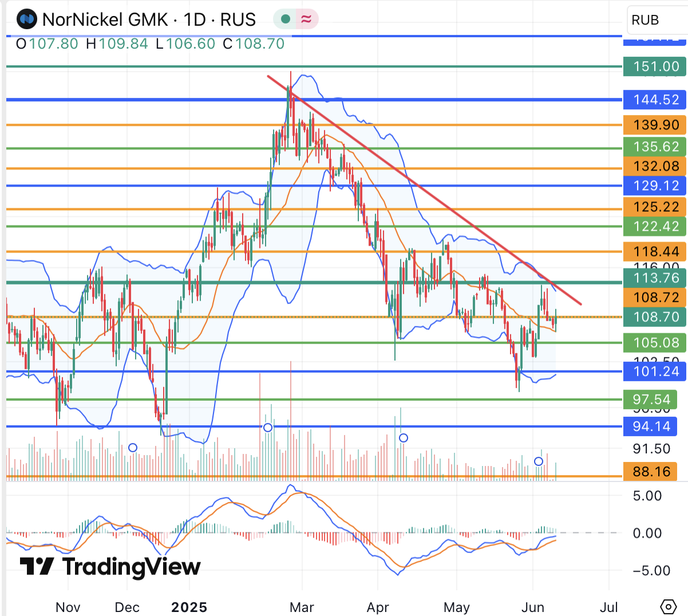The height and width of the screenshot is (616, 688).
Task: Click the MACD 0.00 axis value
Action: coord(647,533)
